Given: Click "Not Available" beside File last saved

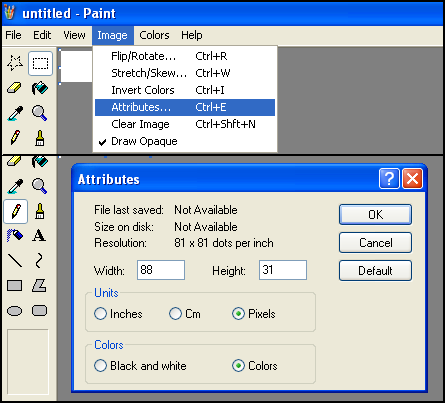Looking at the screenshot, I should (x=206, y=210).
